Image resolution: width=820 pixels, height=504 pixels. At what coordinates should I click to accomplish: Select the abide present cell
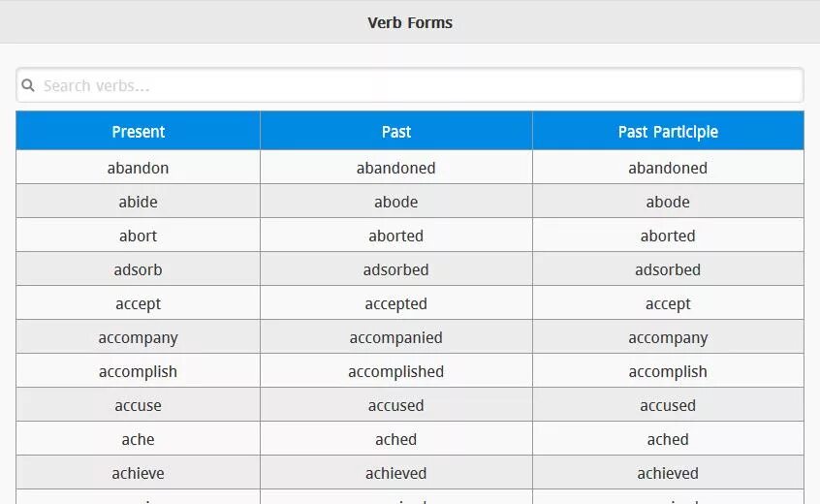tap(138, 202)
